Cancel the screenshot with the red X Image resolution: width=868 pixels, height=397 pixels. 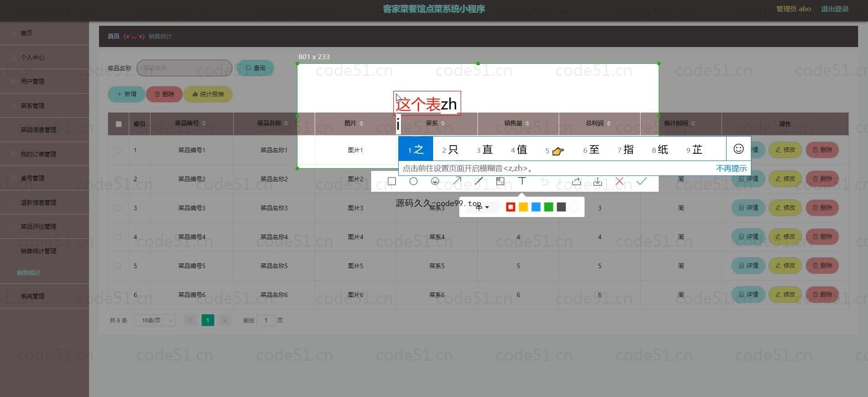(619, 181)
